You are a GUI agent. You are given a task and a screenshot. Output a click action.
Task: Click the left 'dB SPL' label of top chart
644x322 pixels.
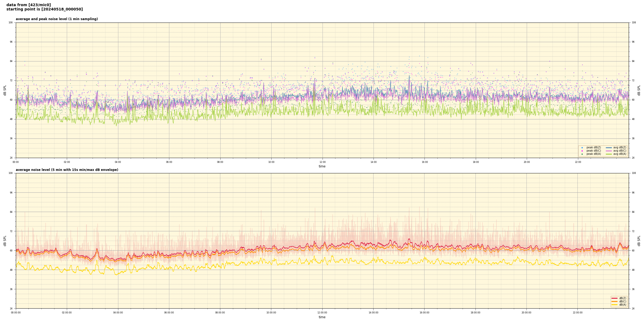[x=5, y=90]
